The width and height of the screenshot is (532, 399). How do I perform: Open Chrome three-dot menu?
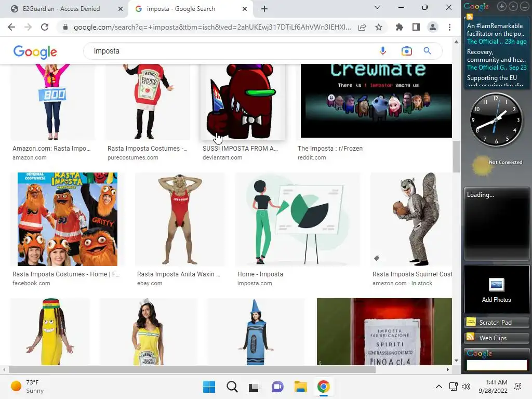(449, 27)
